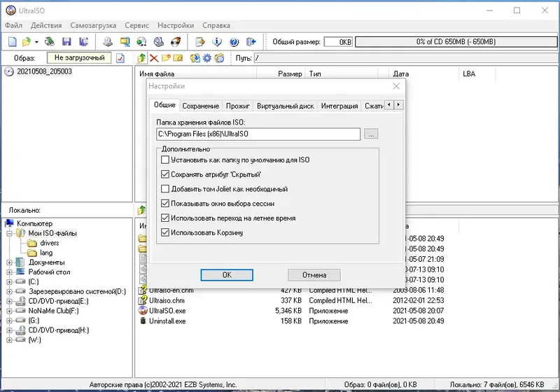Select the 'drivers' folder in the tree
The width and height of the screenshot is (560, 392).
click(50, 243)
